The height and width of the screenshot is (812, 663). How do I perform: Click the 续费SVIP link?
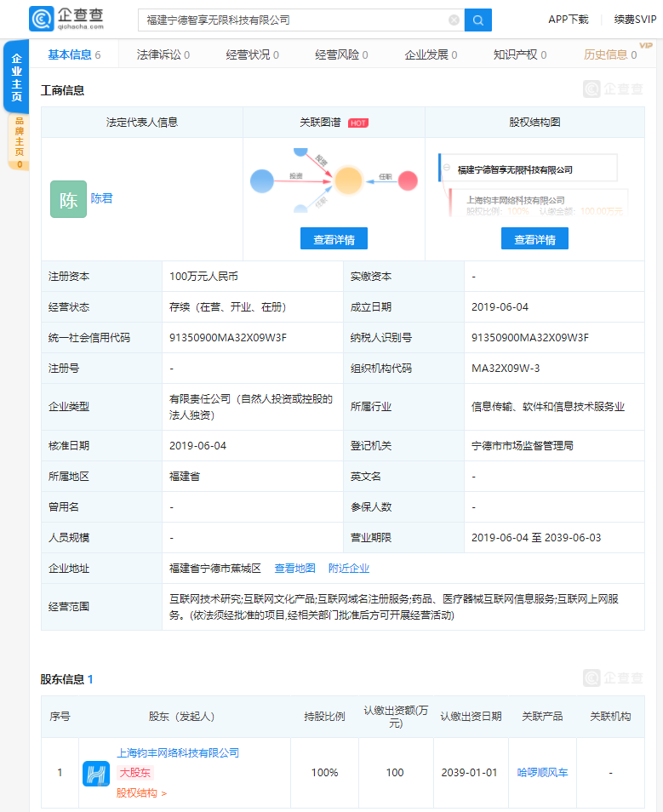coord(635,20)
